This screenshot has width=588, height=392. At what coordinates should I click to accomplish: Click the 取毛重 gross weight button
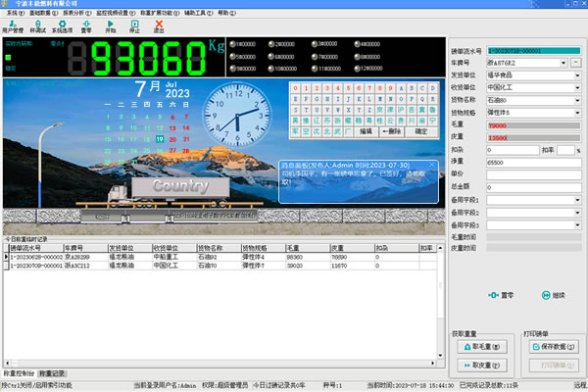tap(482, 347)
